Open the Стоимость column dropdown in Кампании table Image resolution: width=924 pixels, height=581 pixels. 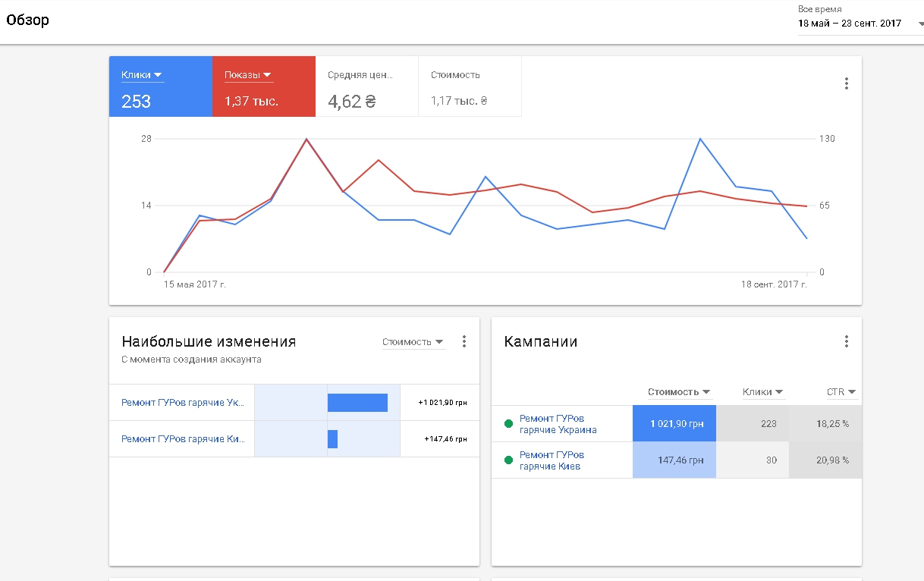[x=679, y=392]
